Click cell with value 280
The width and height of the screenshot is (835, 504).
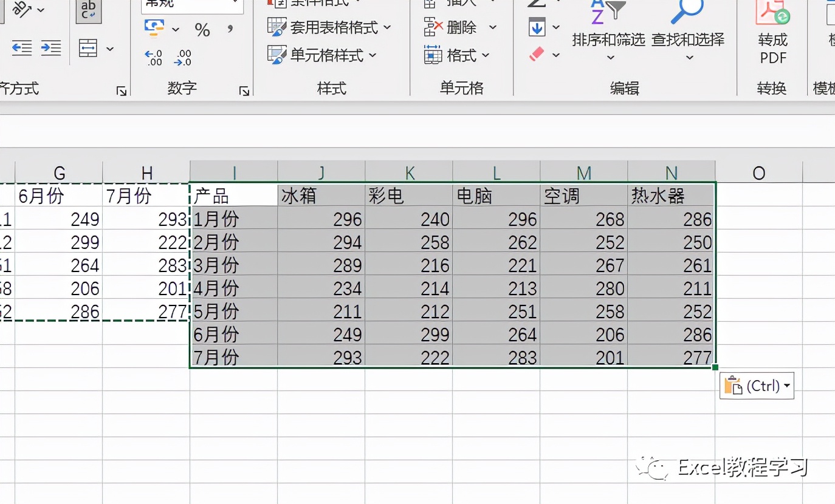coord(584,287)
